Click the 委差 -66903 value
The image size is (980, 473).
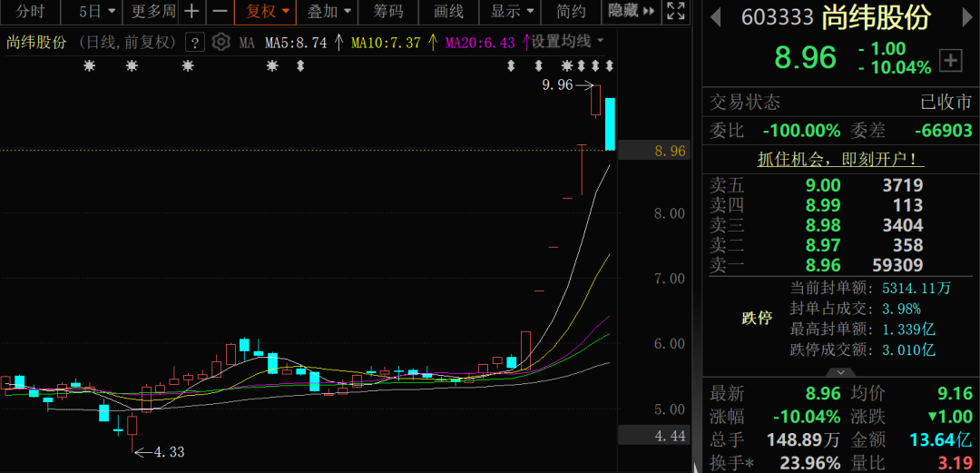pyautogui.click(x=943, y=131)
